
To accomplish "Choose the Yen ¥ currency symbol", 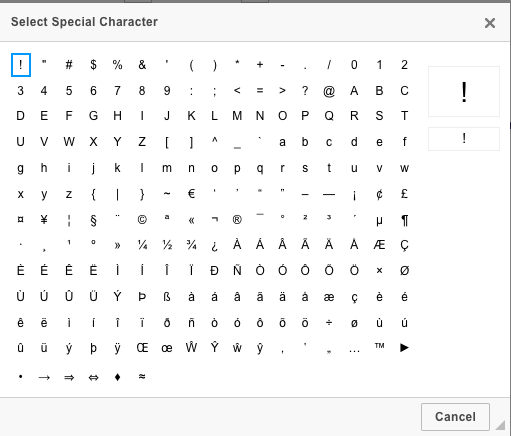I will pos(44,220).
